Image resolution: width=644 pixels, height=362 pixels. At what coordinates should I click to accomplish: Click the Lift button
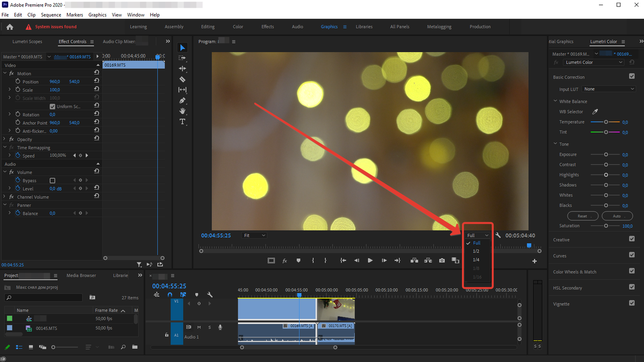[x=414, y=261]
